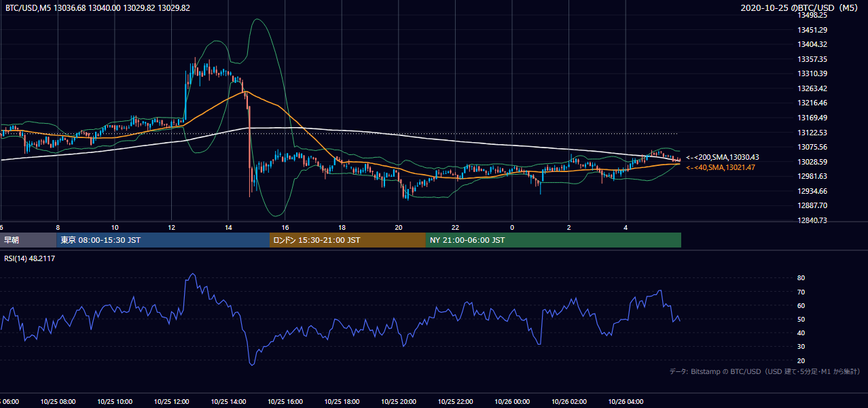Click RSI axis level 70
This screenshot has height=408, width=868.
(801, 292)
